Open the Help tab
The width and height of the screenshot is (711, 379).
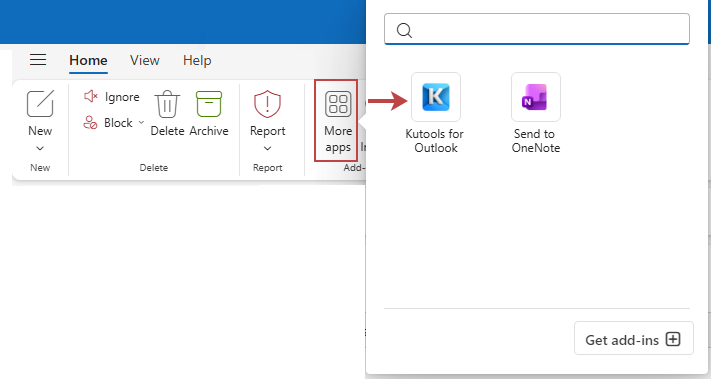click(x=197, y=60)
